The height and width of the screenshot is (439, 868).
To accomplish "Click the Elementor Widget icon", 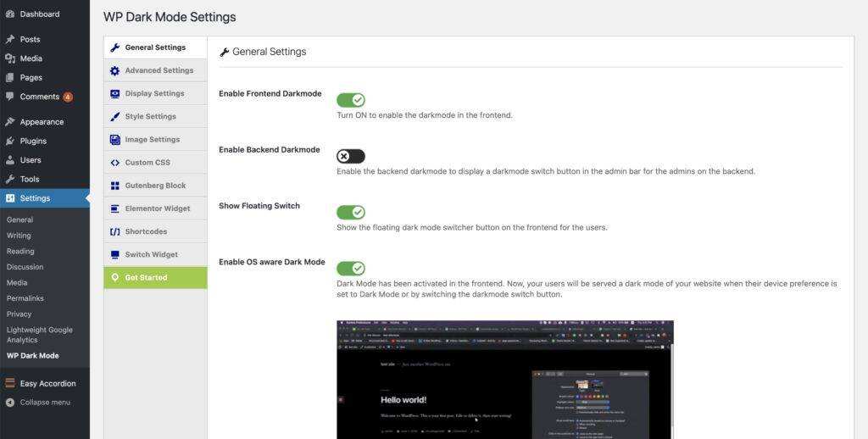I will pos(114,208).
